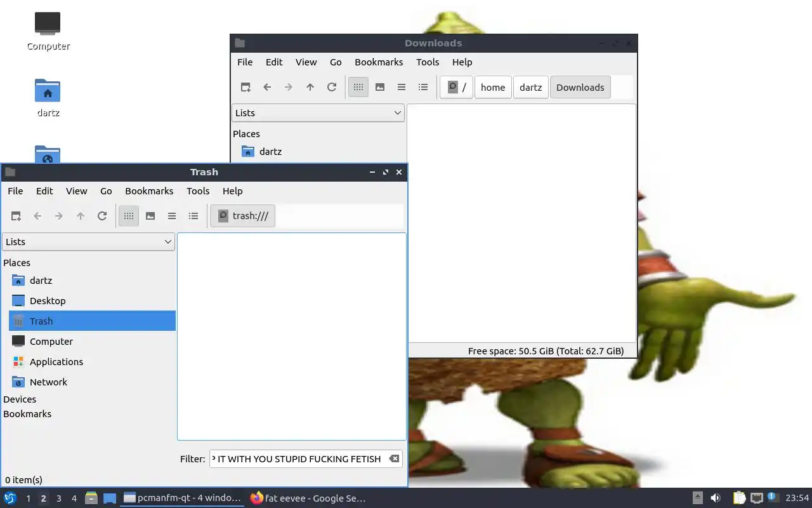Go forward in Downloads window
The width and height of the screenshot is (812, 508).
coord(289,87)
